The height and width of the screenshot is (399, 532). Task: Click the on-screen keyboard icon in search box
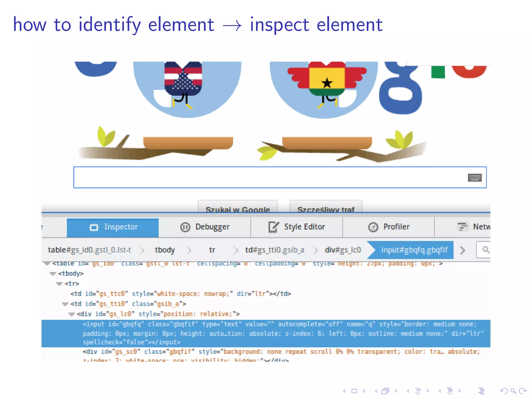475,178
